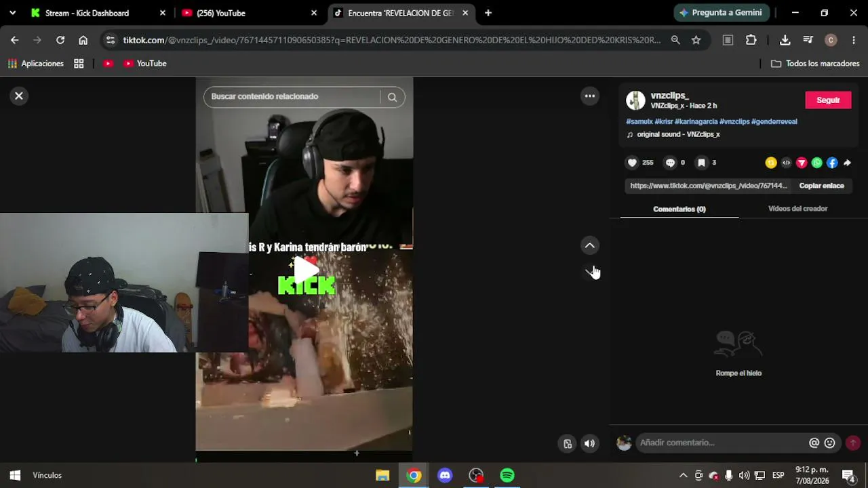This screenshot has width=868, height=488.
Task: Select the 'Comentarios (0)' tab
Action: point(679,209)
